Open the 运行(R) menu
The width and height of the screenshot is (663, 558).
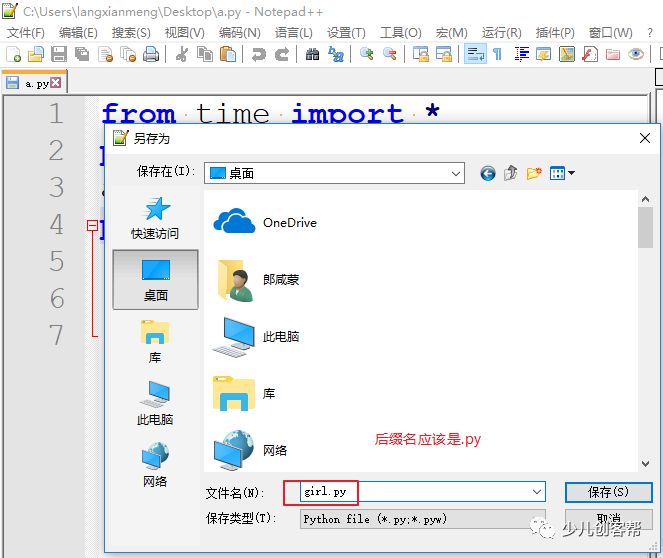pyautogui.click(x=501, y=33)
